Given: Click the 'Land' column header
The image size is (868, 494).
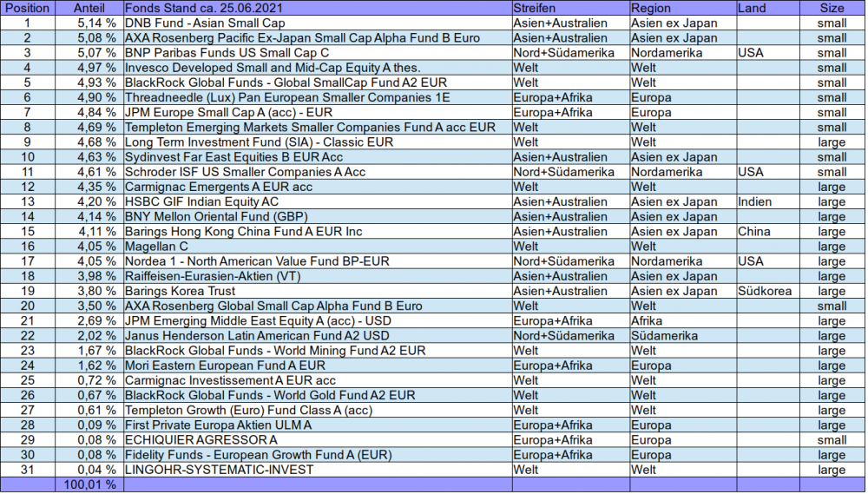Looking at the screenshot, I should [x=768, y=8].
